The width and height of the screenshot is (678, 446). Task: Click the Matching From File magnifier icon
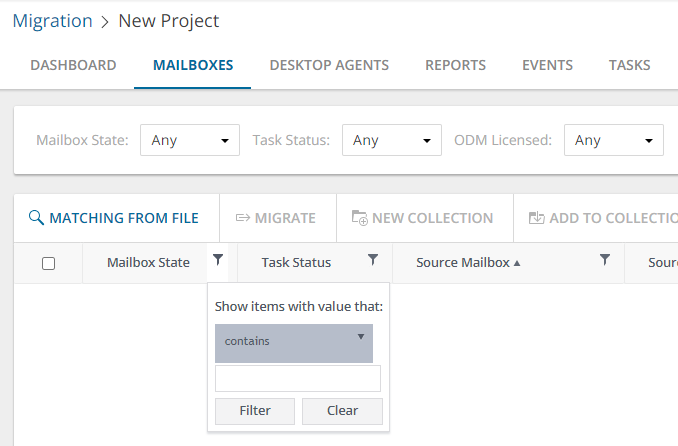tap(36, 218)
